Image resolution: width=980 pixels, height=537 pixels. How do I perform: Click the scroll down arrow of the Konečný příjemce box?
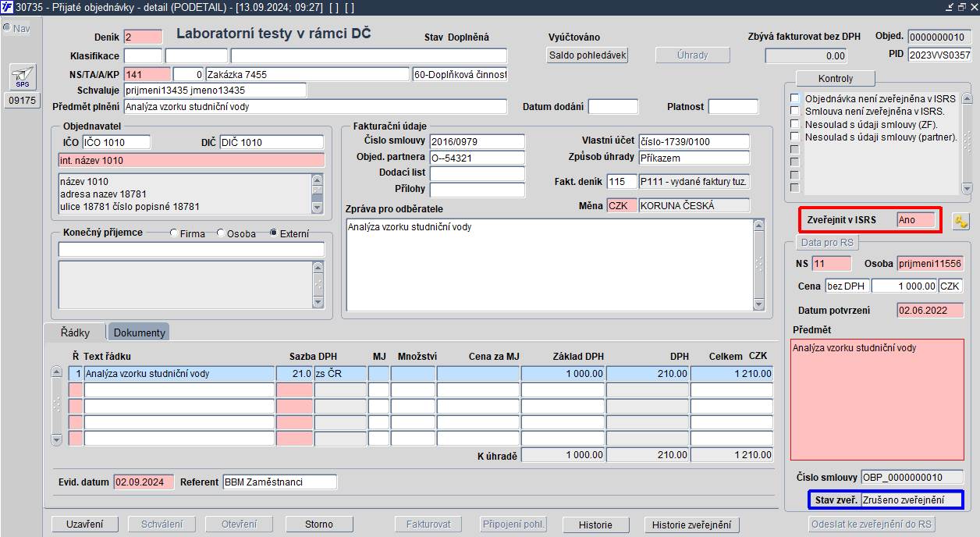coord(317,303)
